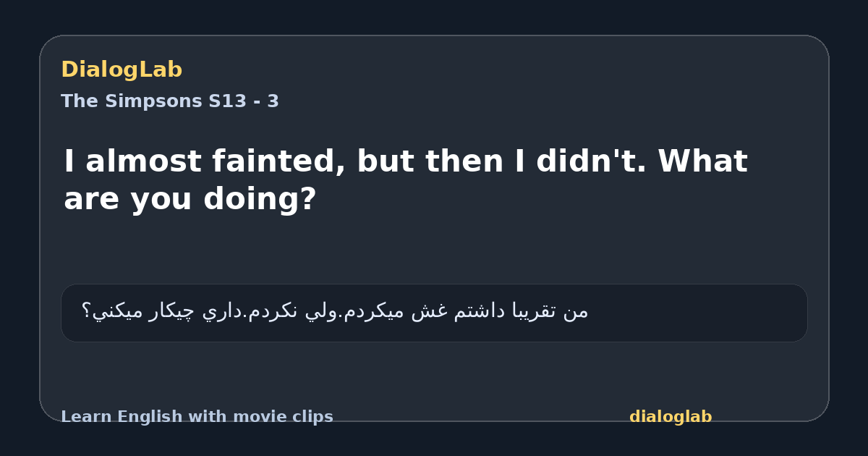Click "Learn English with movie clips" tagline
This screenshot has height=456, width=868.
pyautogui.click(x=197, y=417)
